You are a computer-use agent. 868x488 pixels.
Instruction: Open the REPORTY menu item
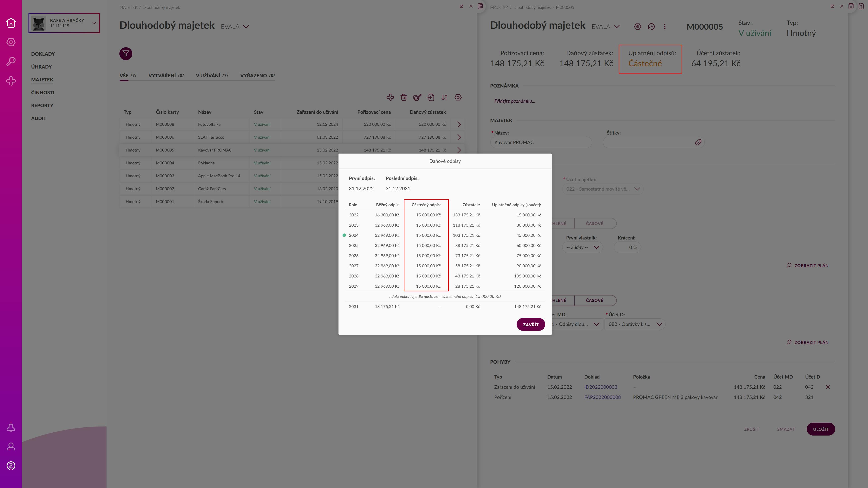[42, 105]
